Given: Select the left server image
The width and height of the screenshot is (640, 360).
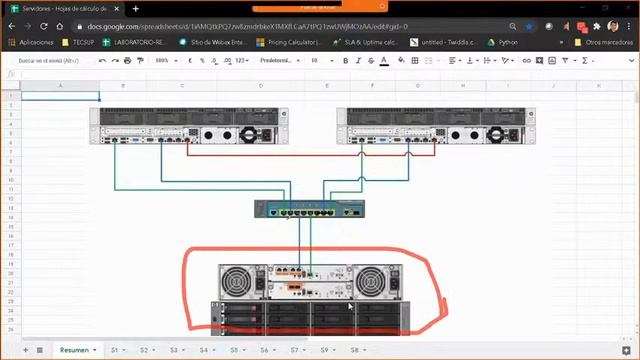Looking at the screenshot, I should tap(189, 126).
